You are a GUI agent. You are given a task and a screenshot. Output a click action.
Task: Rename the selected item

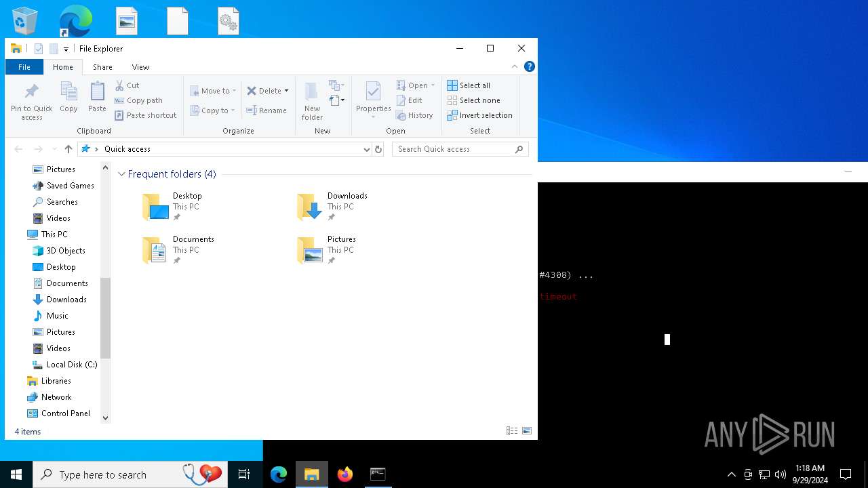(x=267, y=110)
